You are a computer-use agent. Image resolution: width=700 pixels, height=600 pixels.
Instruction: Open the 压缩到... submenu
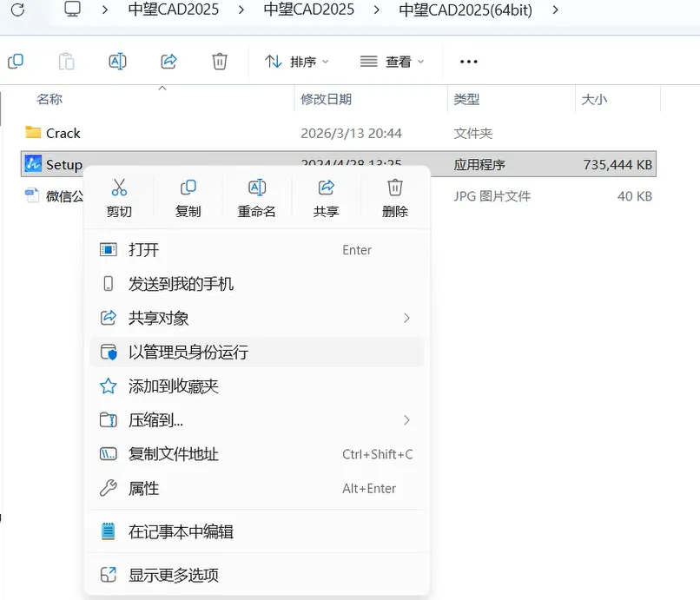(x=257, y=420)
